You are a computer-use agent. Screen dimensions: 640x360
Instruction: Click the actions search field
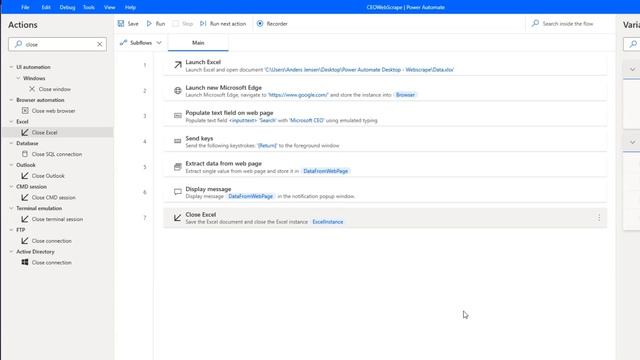57,44
